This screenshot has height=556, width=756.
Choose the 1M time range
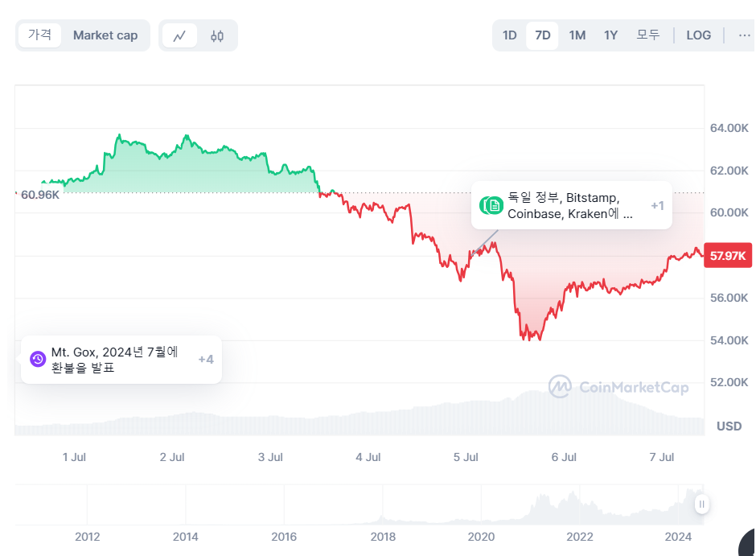(577, 35)
